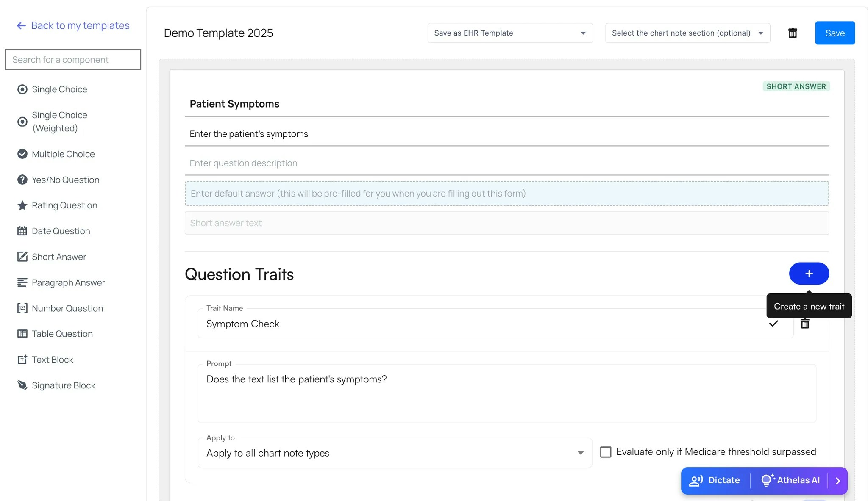Delete the Symptom Check trait

pyautogui.click(x=805, y=324)
